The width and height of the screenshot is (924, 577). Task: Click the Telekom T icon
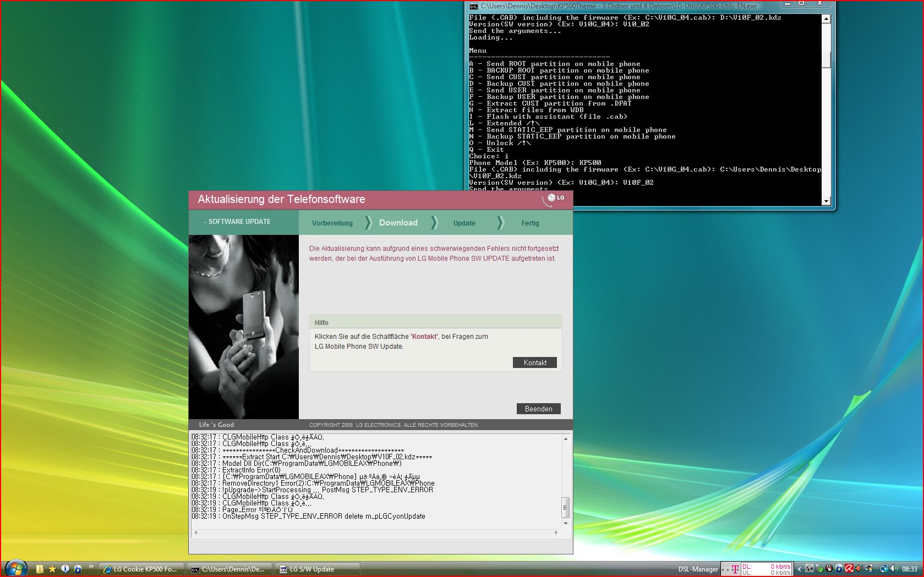(x=735, y=569)
